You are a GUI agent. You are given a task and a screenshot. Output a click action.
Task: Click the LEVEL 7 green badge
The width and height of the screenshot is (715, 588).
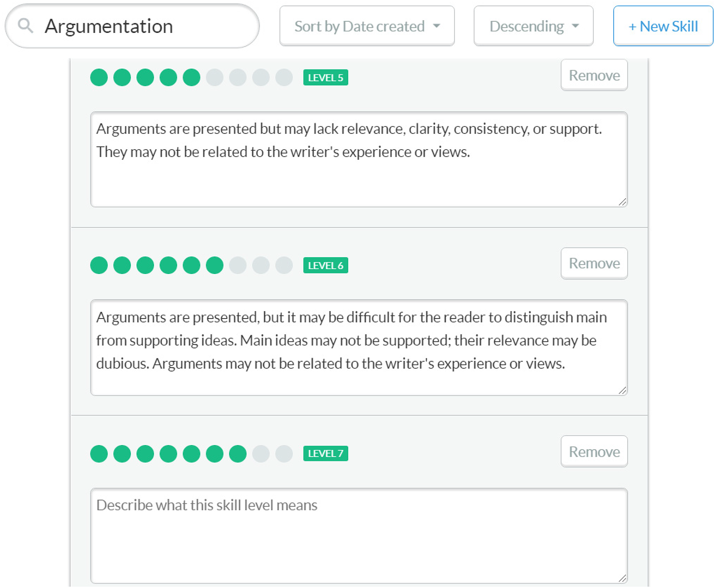tap(325, 453)
